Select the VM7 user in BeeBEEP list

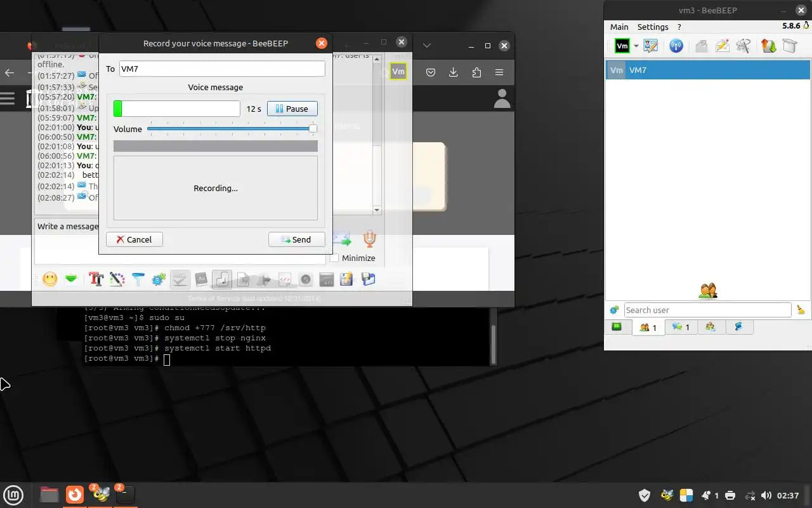coord(707,70)
